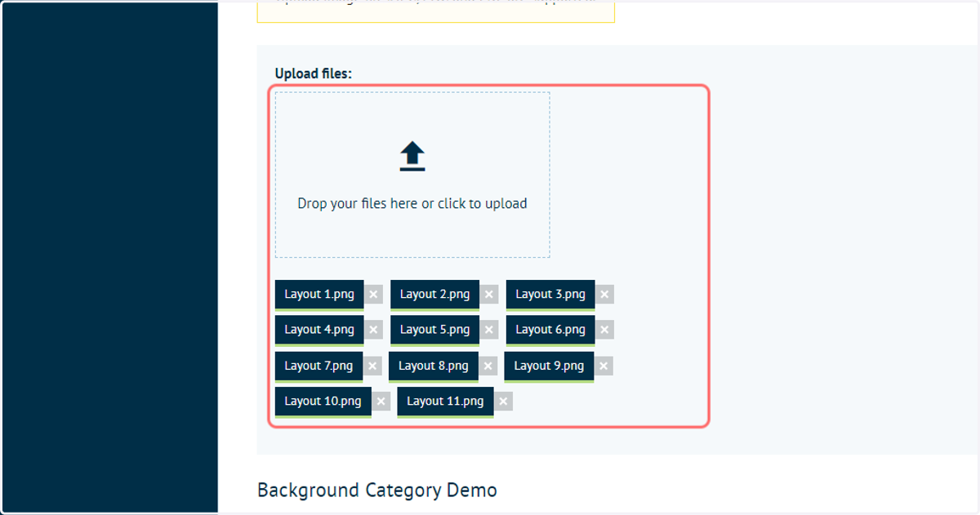Click the Background Category Demo heading

coord(377,490)
